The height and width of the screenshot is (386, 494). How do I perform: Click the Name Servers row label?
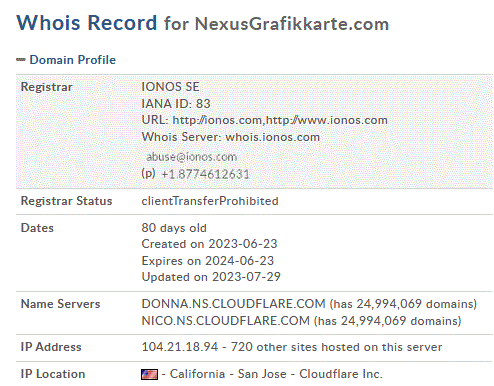(x=60, y=304)
